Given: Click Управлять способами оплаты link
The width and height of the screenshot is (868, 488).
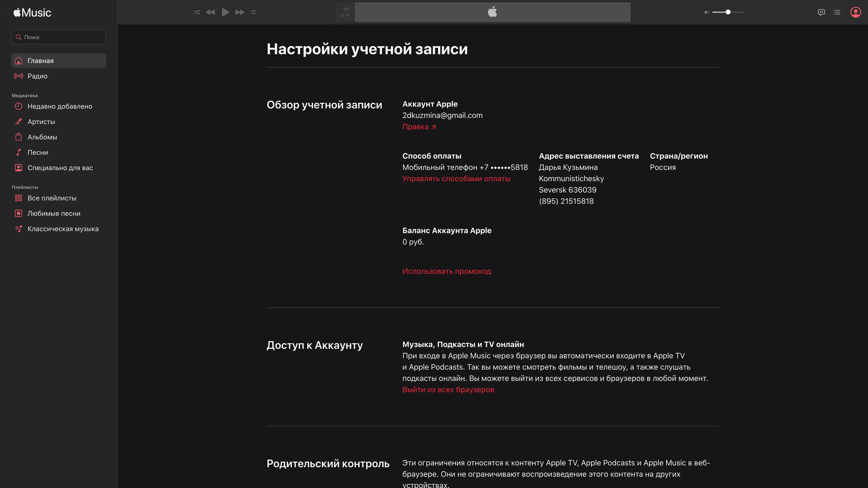Looking at the screenshot, I should tap(456, 179).
